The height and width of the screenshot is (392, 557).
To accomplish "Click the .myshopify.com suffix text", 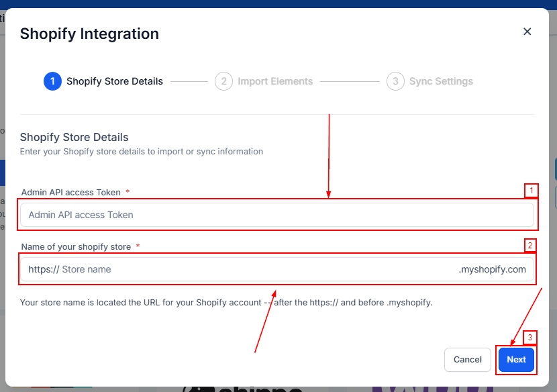I will (x=492, y=269).
